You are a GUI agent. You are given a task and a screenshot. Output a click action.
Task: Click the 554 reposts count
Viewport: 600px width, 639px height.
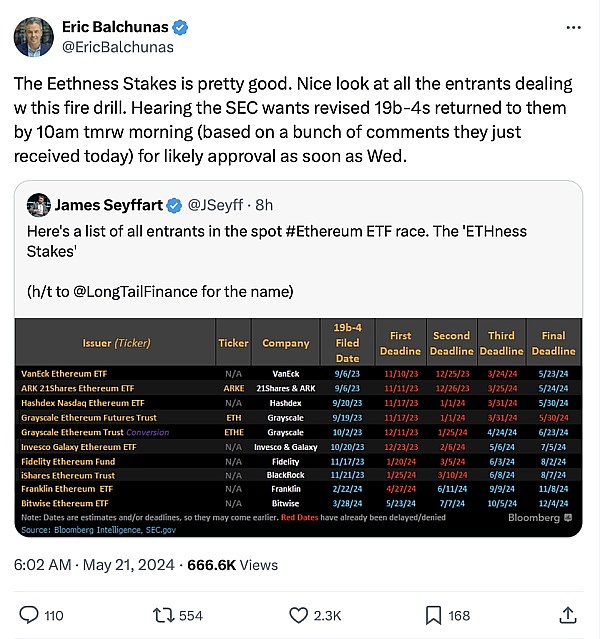click(191, 614)
